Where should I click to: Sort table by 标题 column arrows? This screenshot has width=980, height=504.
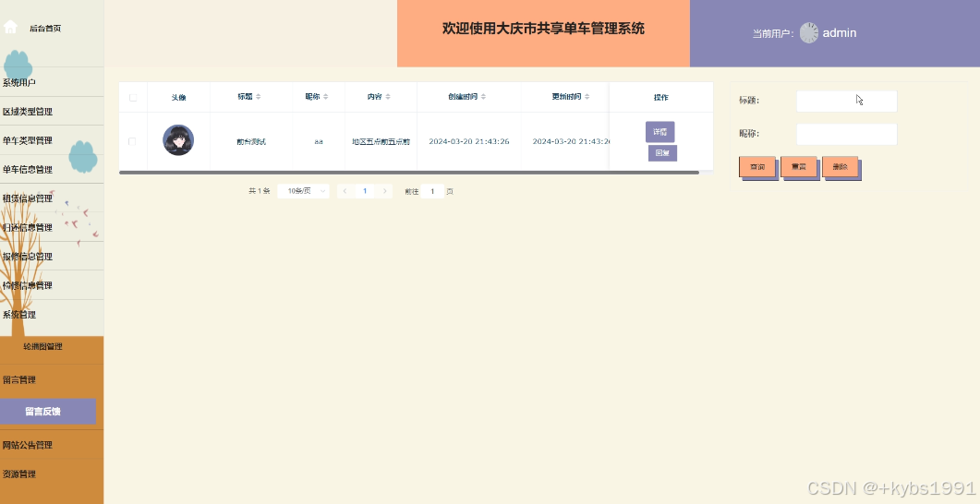pos(258,97)
